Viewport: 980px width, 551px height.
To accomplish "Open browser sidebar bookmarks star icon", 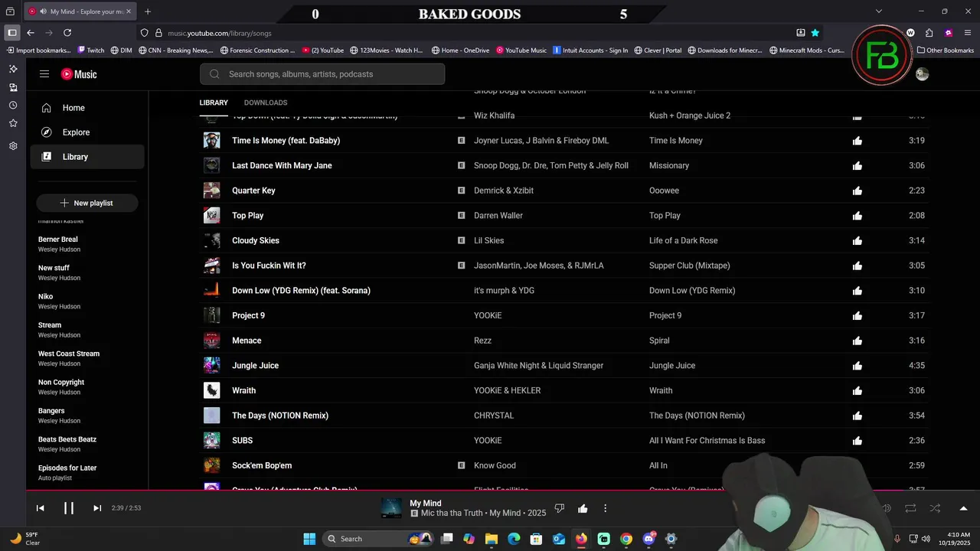I will coord(13,123).
